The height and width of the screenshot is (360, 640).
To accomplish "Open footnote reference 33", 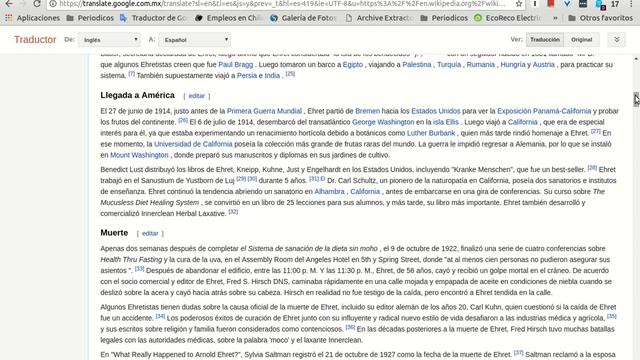I will [140, 269].
